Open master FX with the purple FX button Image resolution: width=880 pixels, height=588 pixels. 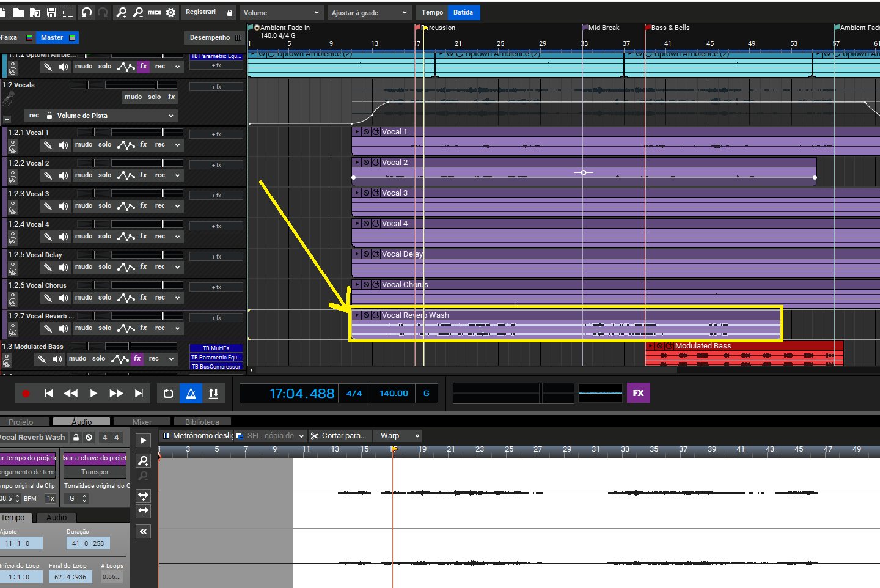click(x=638, y=393)
